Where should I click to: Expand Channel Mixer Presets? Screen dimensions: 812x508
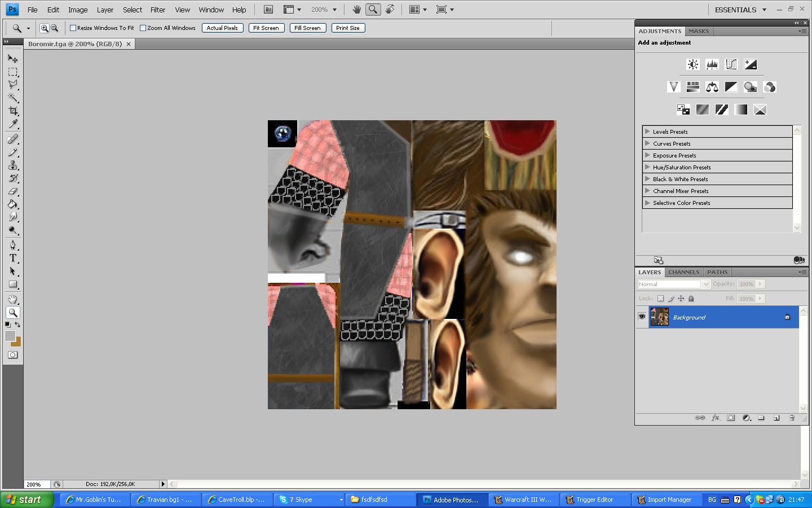647,191
